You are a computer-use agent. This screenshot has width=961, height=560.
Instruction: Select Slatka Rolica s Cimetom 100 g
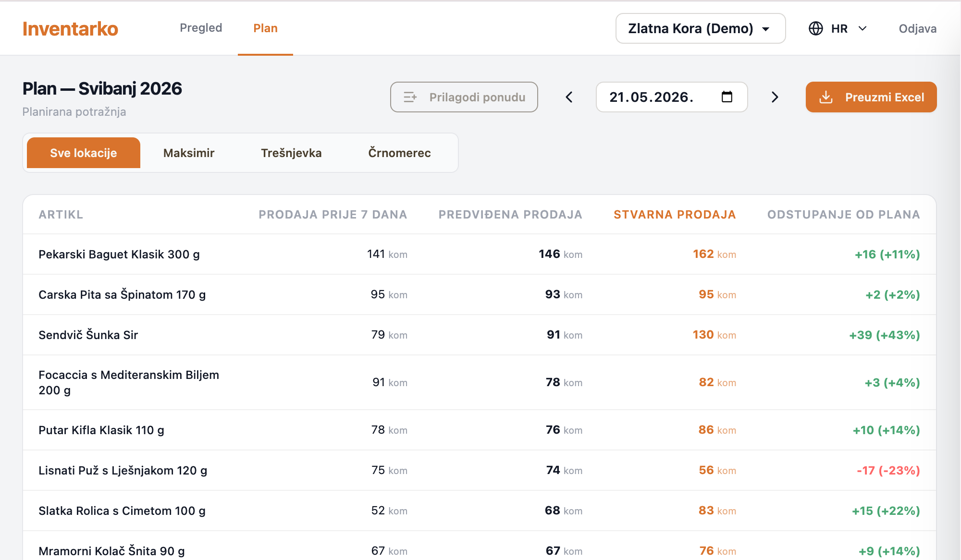[480, 511]
